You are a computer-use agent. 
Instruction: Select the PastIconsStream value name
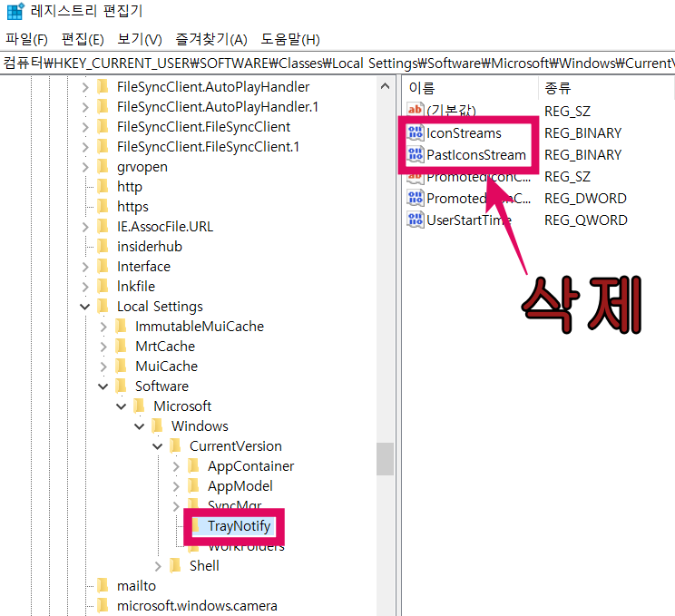tap(476, 155)
